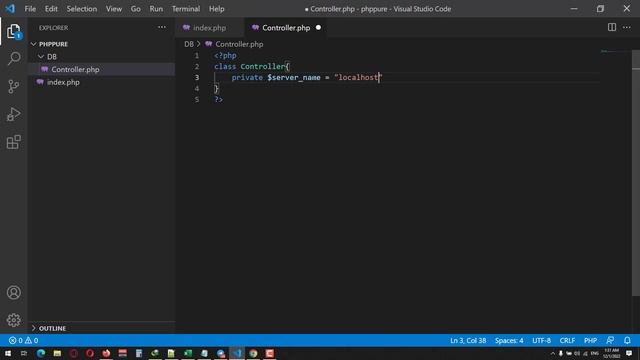This screenshot has width=640, height=360.
Task: Click DB in the breadcrumb path
Action: click(189, 44)
